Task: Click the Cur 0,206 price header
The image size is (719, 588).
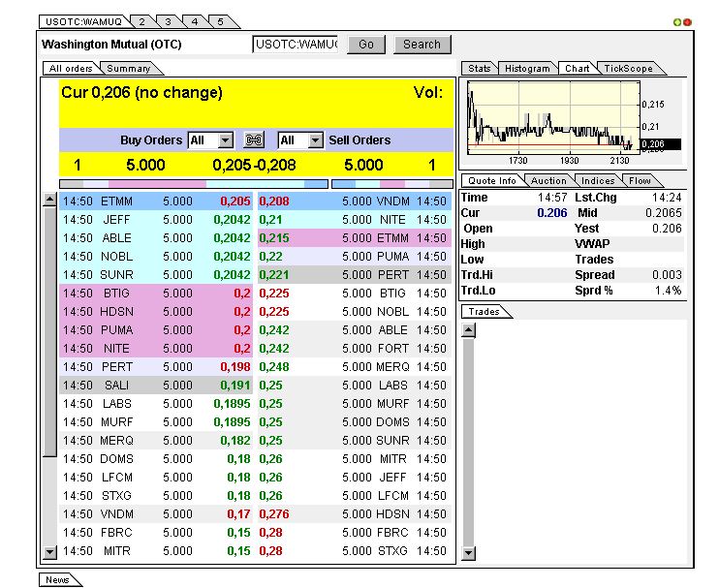Action: (x=141, y=93)
